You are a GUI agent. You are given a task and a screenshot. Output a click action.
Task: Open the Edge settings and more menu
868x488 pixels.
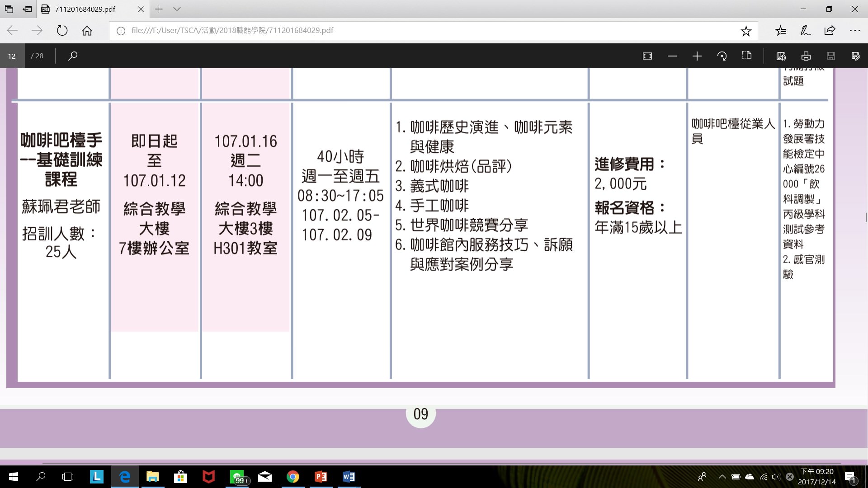pos(854,31)
